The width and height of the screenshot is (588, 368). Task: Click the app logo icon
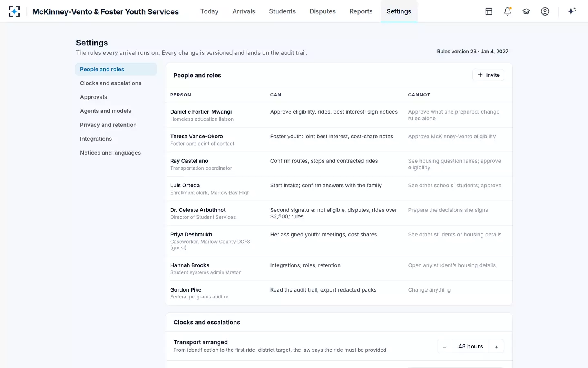click(x=14, y=11)
